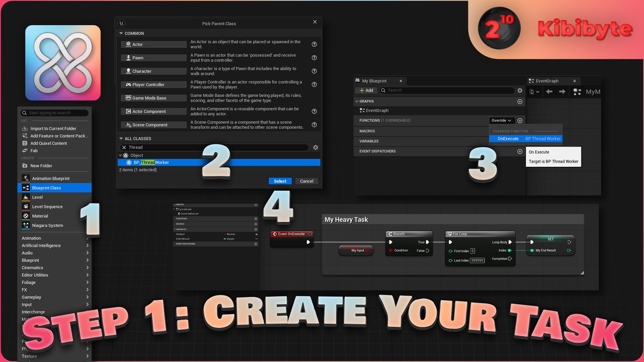The width and height of the screenshot is (644, 362).
Task: Click Cancel in Pick Parent Class
Action: point(307,181)
